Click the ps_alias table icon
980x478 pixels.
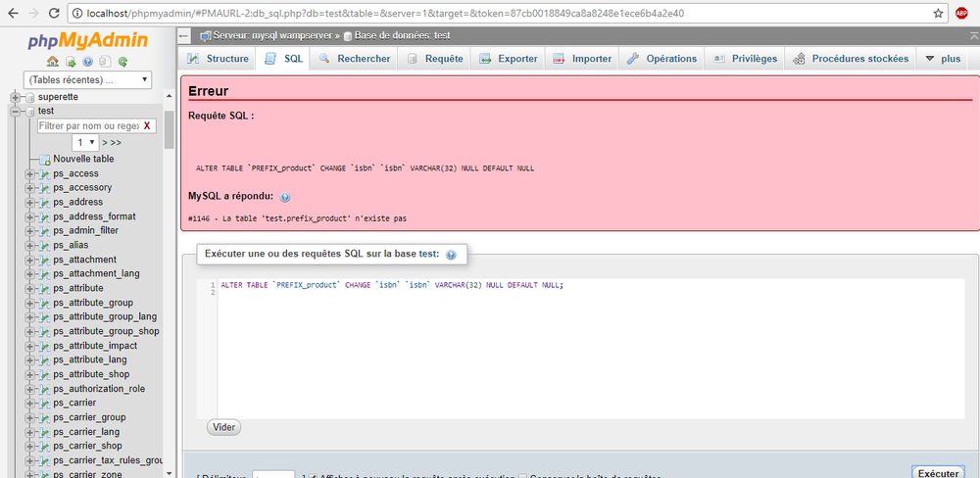pos(44,246)
